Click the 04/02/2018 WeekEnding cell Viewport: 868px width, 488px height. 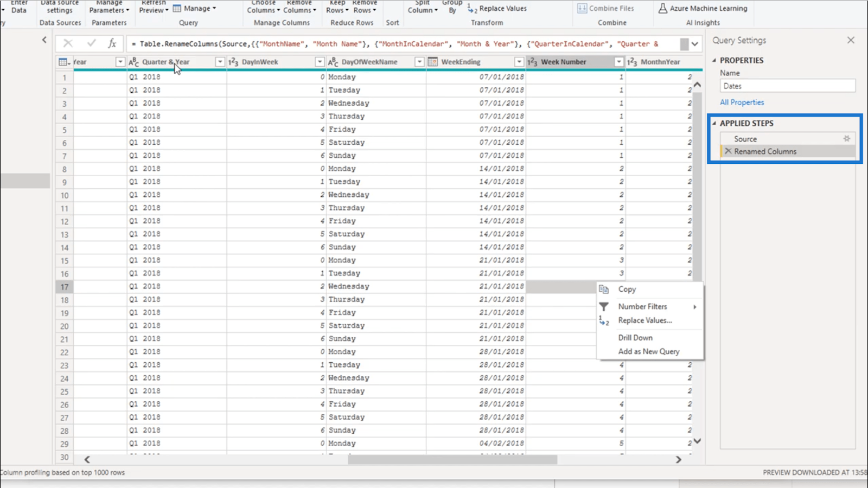[x=476, y=444]
